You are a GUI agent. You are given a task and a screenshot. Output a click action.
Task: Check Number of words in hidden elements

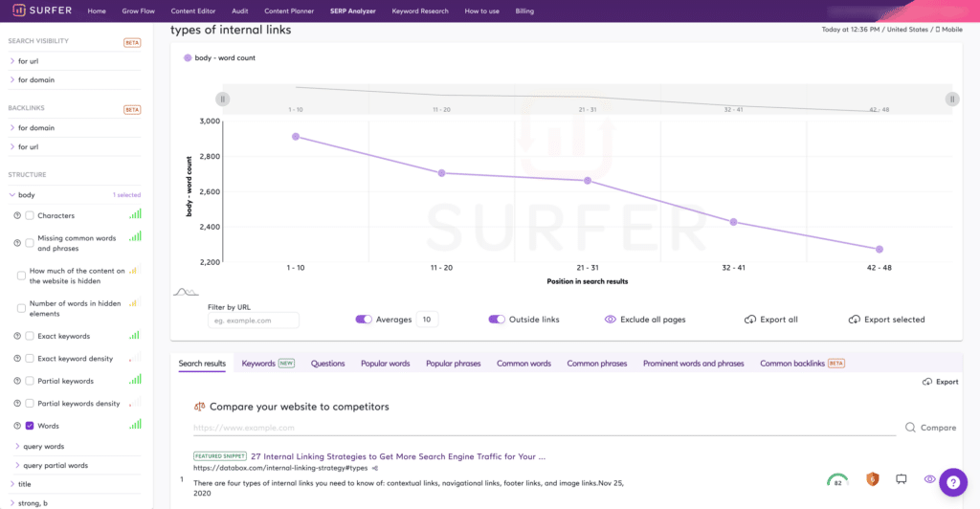21,308
